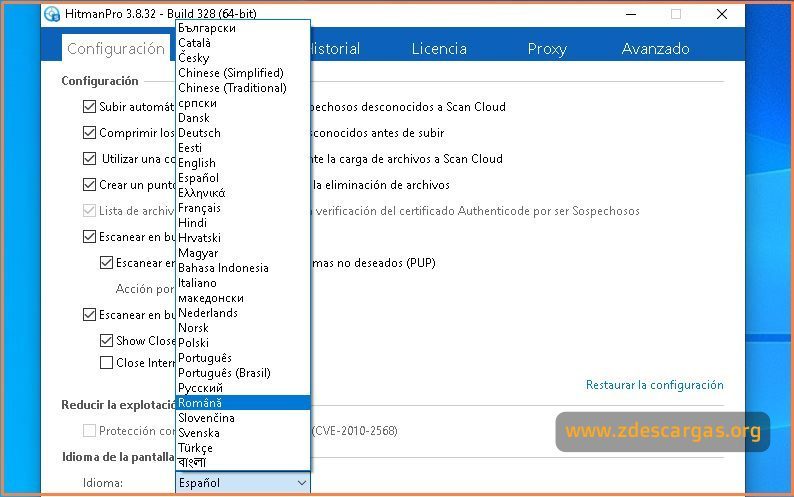Switch to the Proxy tab
Viewport: 794px width, 497px height.
point(547,49)
